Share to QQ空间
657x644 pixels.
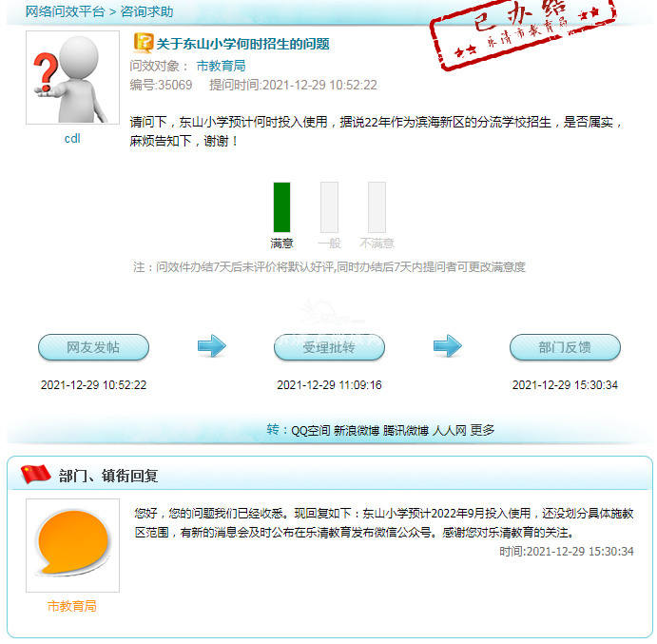pos(311,430)
